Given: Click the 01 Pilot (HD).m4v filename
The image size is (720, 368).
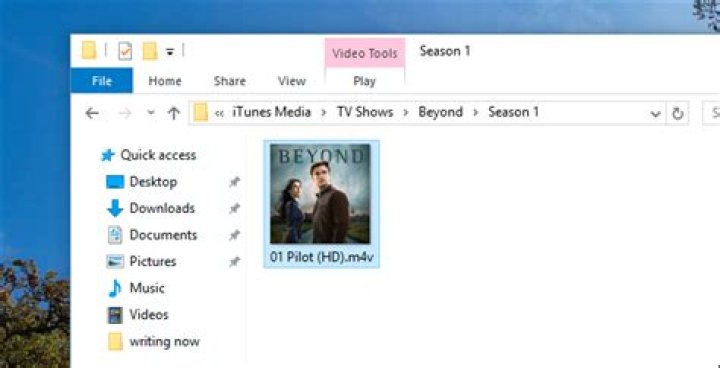Looking at the screenshot, I should (x=322, y=257).
